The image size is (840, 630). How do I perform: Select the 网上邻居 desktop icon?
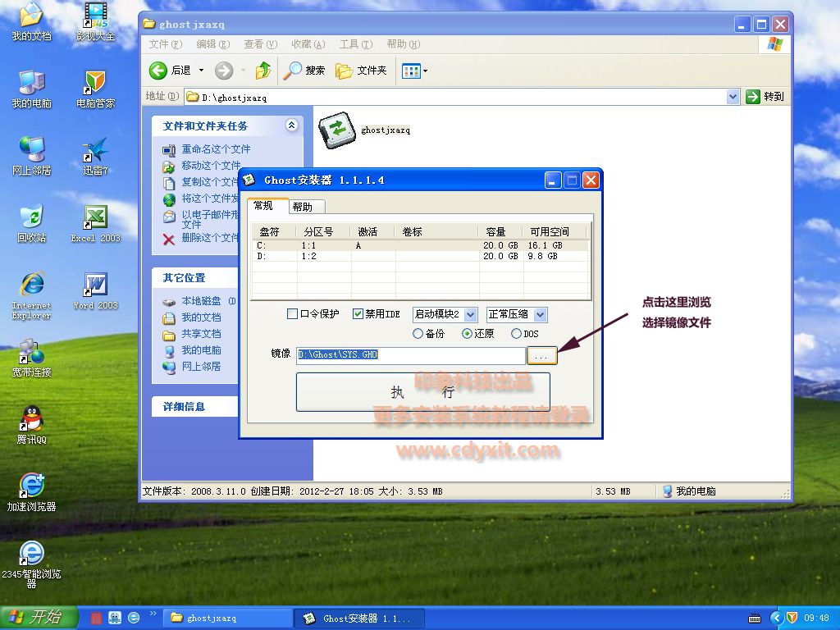pos(32,156)
